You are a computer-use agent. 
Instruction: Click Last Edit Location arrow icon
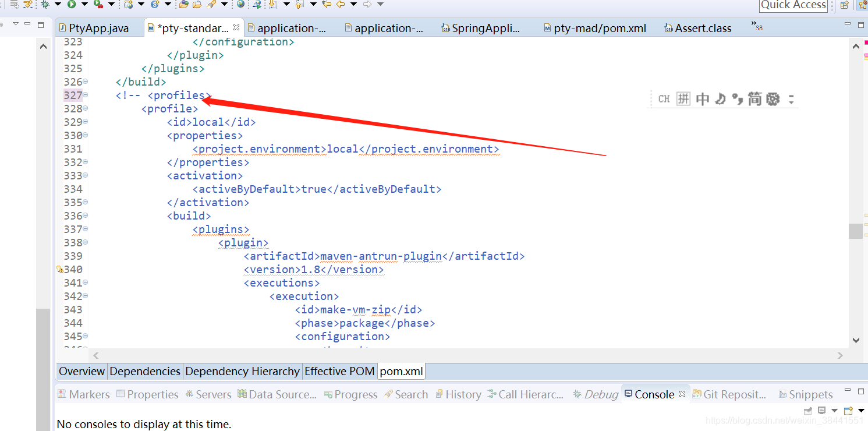pos(327,4)
